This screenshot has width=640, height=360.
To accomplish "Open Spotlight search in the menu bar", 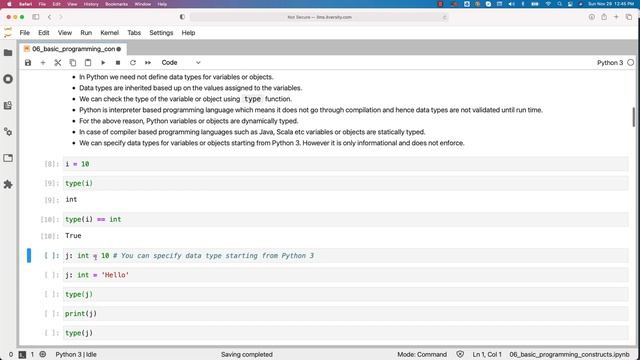I will (559, 4).
